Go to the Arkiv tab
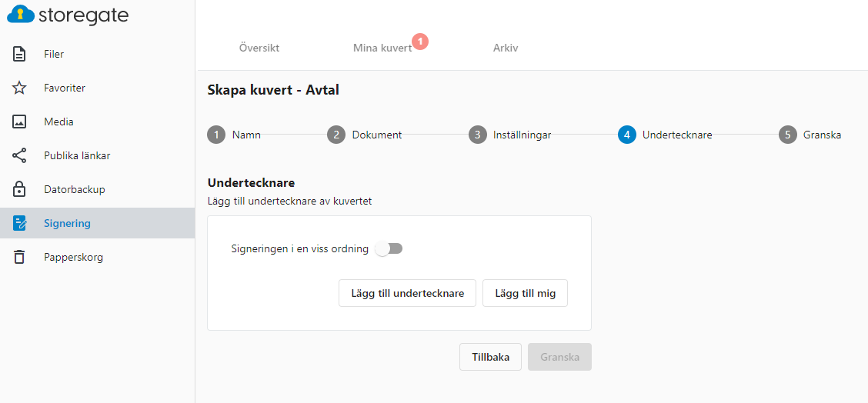868x403 pixels. tap(506, 48)
